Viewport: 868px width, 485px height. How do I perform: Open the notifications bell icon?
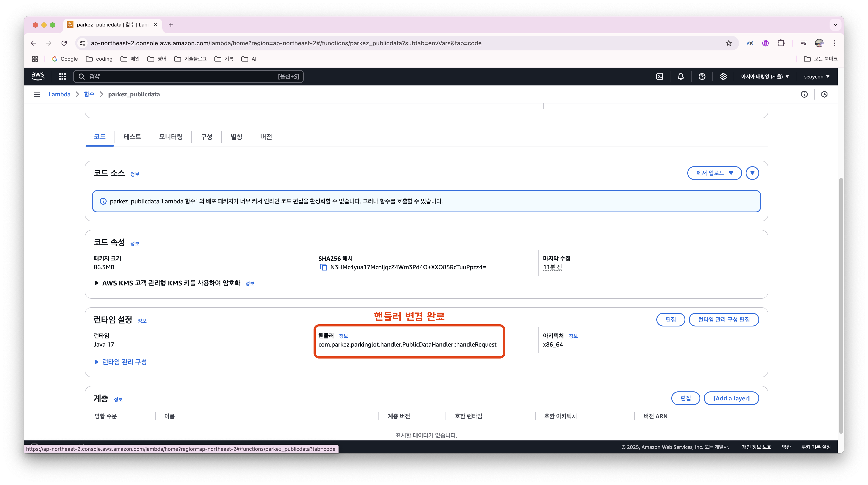[x=681, y=76]
